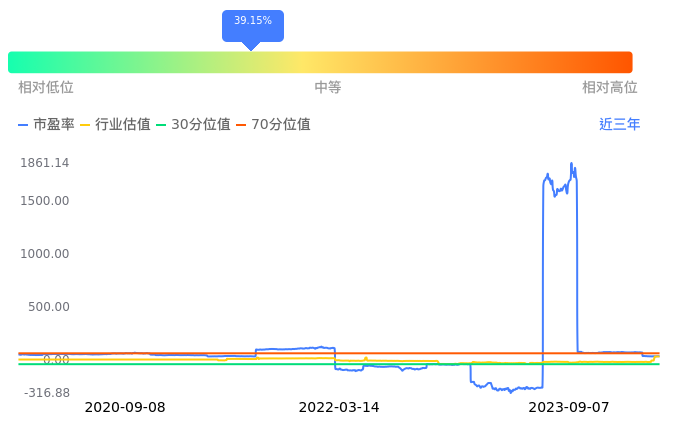Click the 2020-09-08 date axis label
686x442 pixels.
pyautogui.click(x=125, y=407)
